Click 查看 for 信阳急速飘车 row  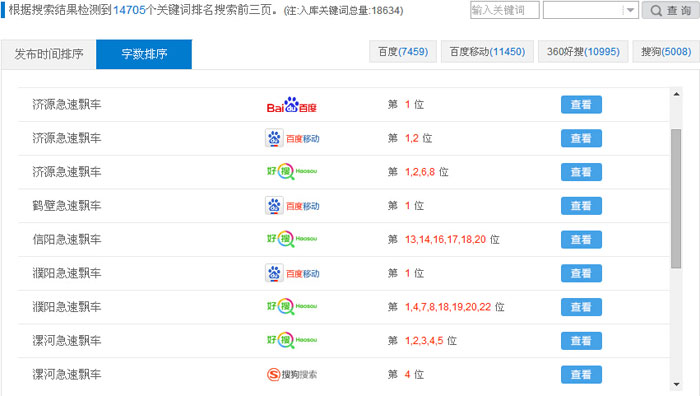coord(581,239)
